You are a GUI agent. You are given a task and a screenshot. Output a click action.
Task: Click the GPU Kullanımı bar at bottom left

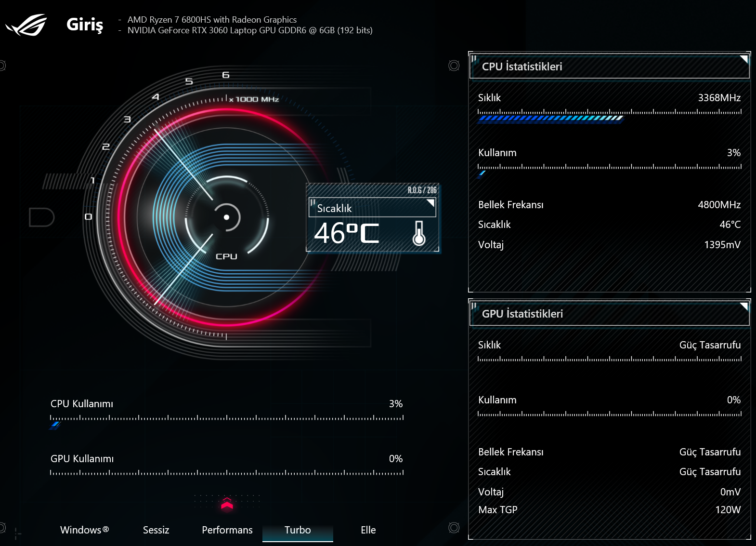click(x=227, y=473)
